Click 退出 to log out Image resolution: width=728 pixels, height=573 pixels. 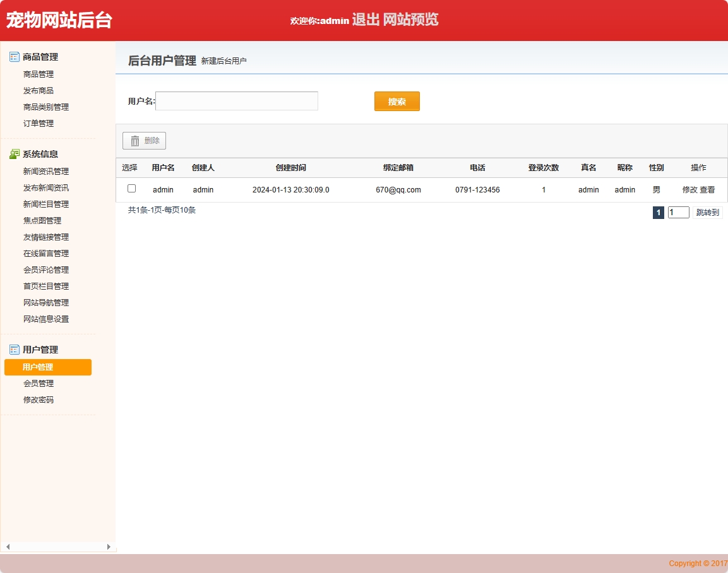pyautogui.click(x=367, y=20)
